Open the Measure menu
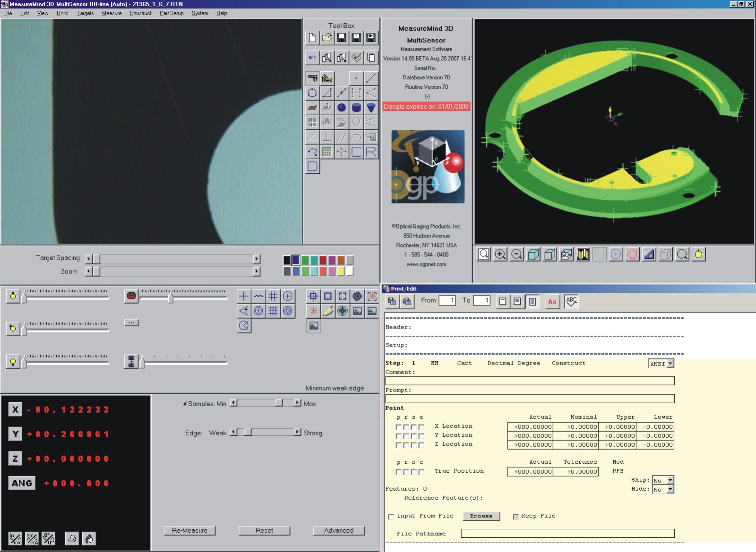The image size is (756, 552). pyautogui.click(x=112, y=13)
